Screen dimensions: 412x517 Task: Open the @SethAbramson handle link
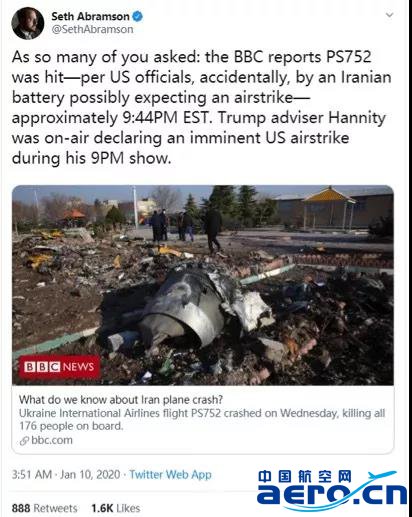[x=92, y=29]
